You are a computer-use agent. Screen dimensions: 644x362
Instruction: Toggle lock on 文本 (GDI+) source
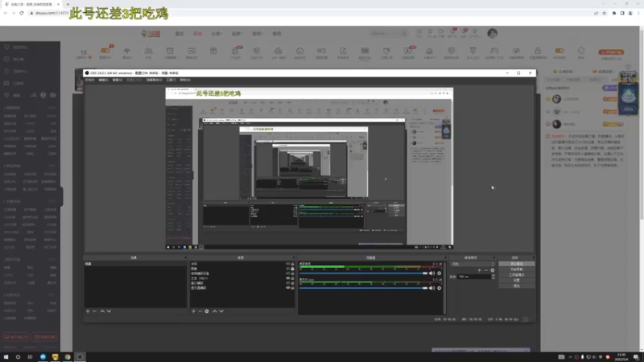tap(292, 278)
